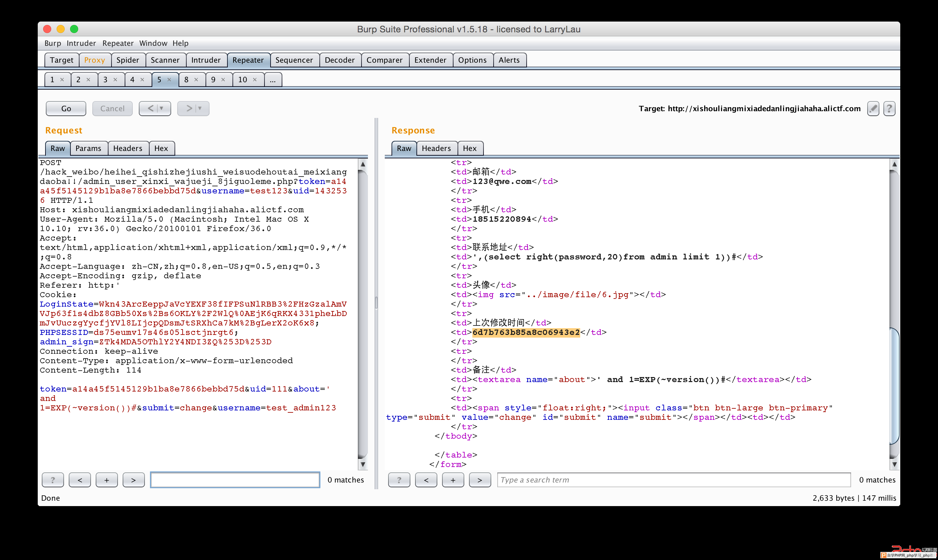
Task: Click request pane scroll up arrow
Action: pos(363,164)
